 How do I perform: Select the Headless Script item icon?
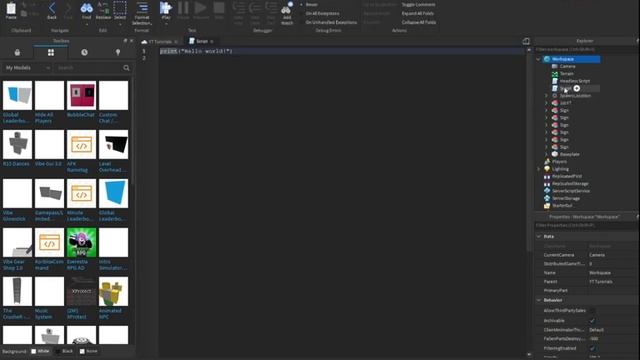(x=555, y=81)
